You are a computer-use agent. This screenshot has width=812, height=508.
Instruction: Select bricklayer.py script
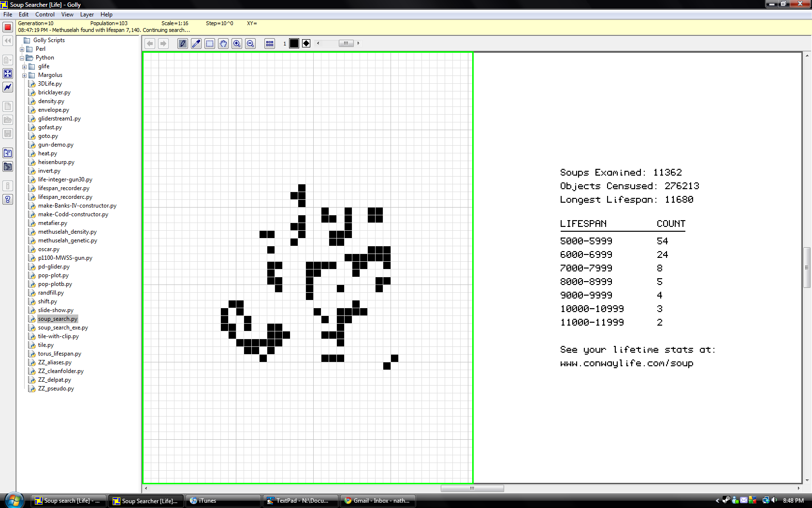[x=54, y=92]
